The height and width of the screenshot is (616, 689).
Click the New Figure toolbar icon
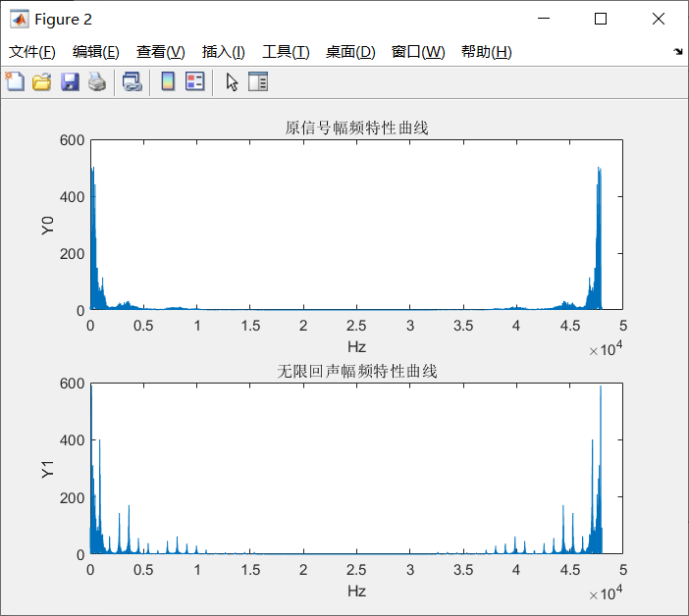tap(15, 82)
